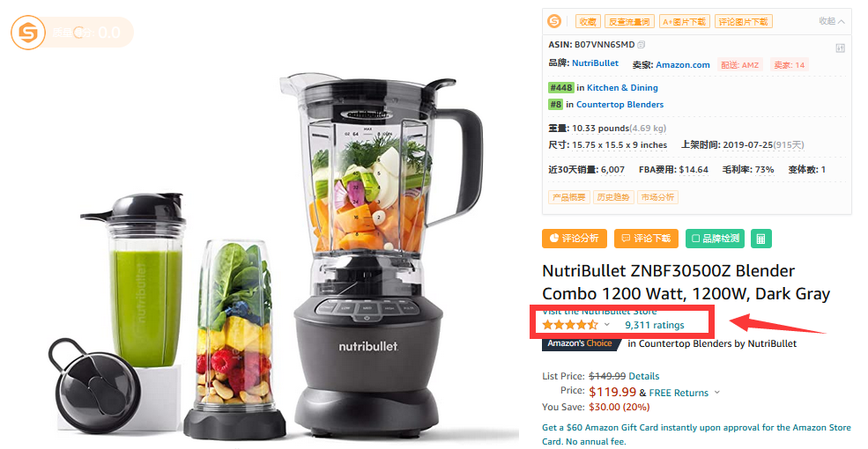Switch to the 历史趋势 tab
The width and height of the screenshot is (868, 449).
point(612,197)
